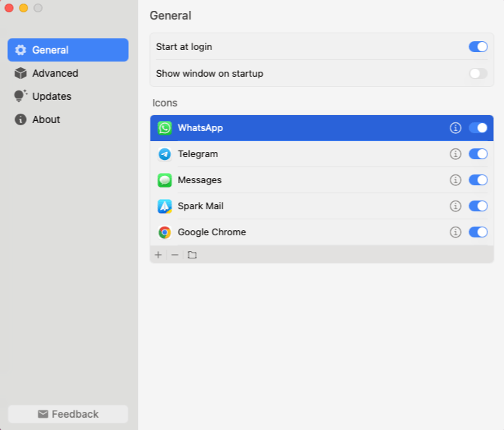This screenshot has height=430, width=504.
Task: Click the Messages app icon
Action: point(164,180)
